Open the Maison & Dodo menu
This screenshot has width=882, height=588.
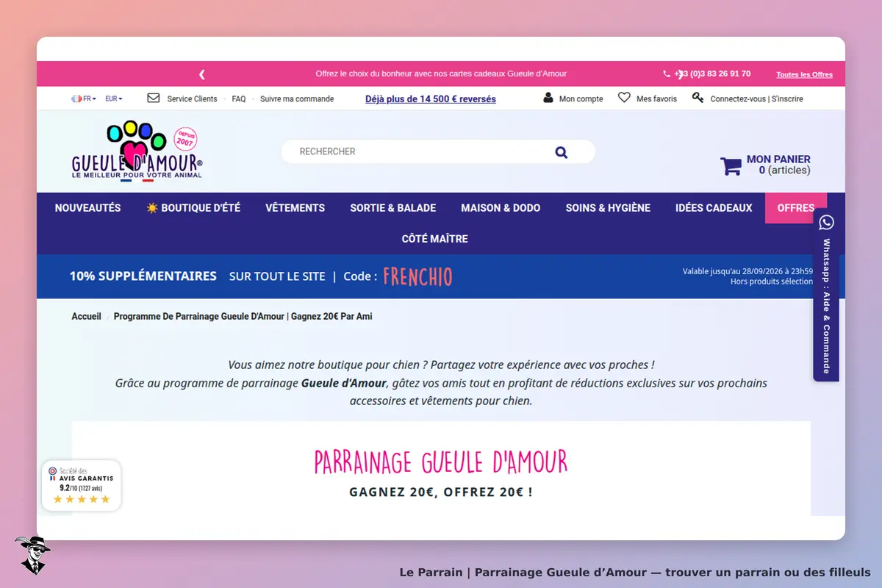tap(501, 208)
